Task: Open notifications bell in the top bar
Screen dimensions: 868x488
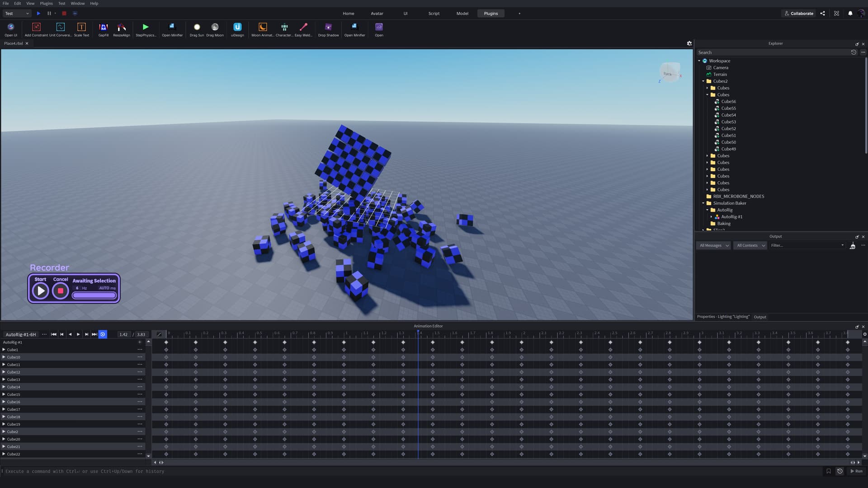Action: [850, 14]
